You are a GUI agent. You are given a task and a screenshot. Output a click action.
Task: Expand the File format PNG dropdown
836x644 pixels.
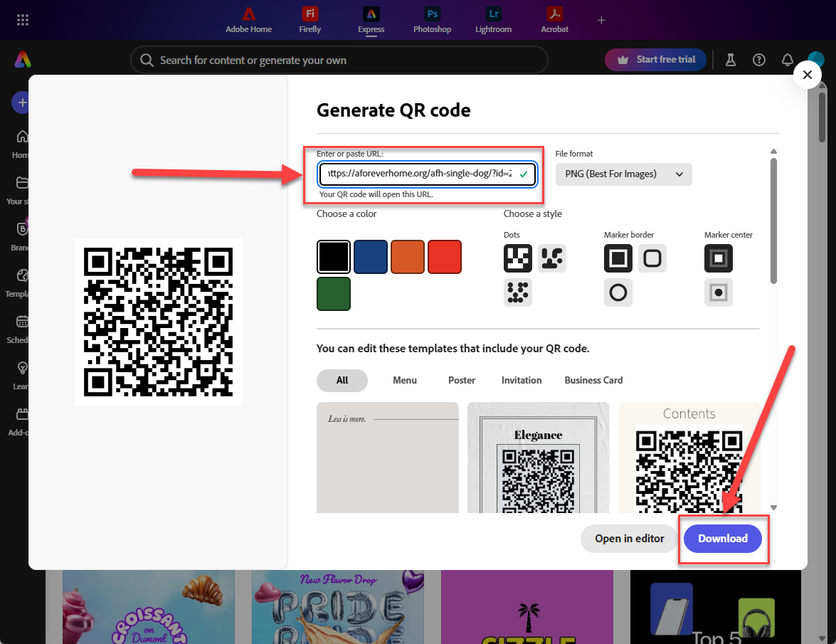[x=623, y=174]
